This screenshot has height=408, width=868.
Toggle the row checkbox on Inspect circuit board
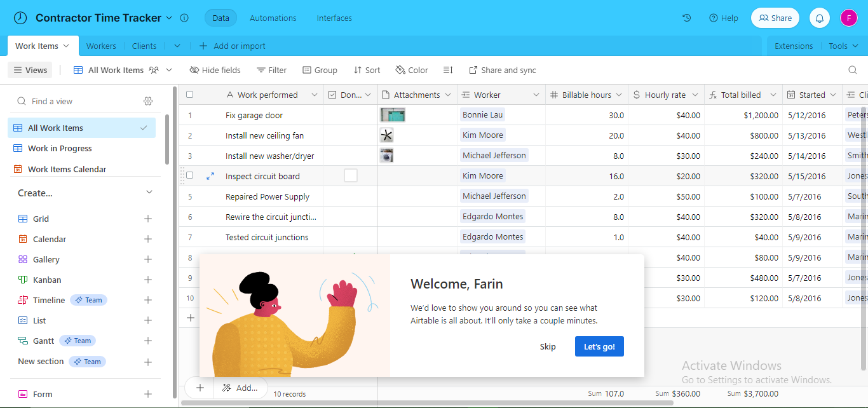[189, 175]
